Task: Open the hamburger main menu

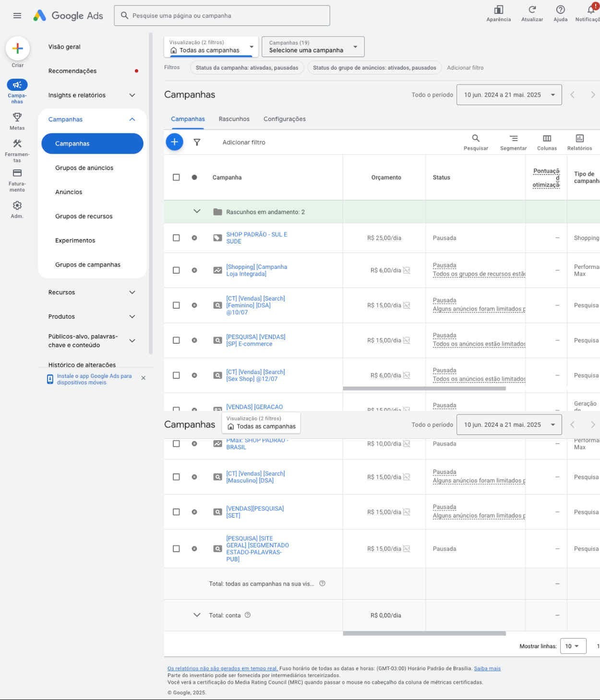Action: point(17,15)
